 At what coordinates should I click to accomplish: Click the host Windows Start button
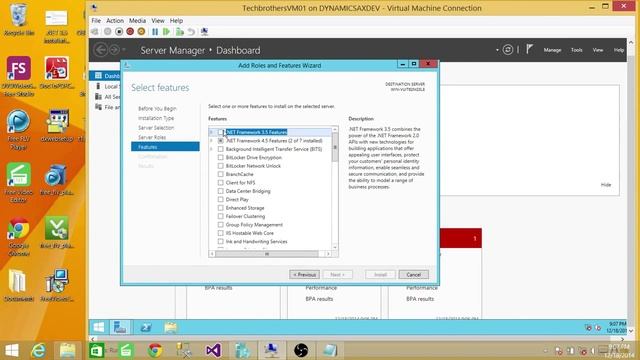12,350
